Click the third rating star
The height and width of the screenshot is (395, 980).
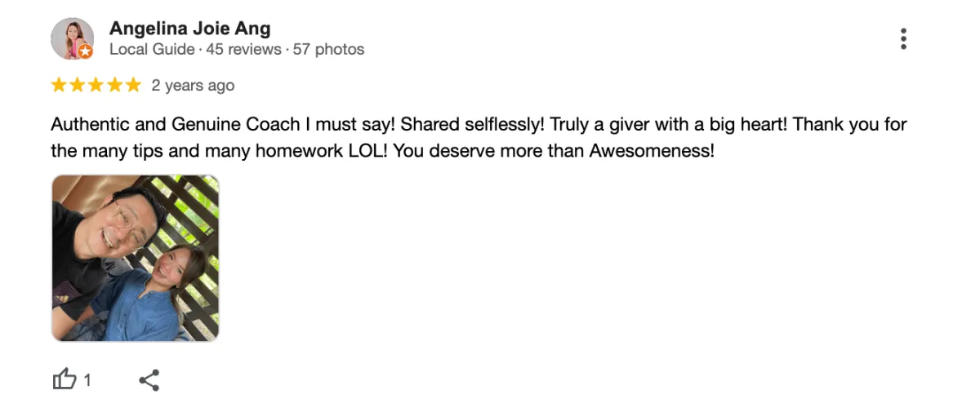tap(96, 85)
